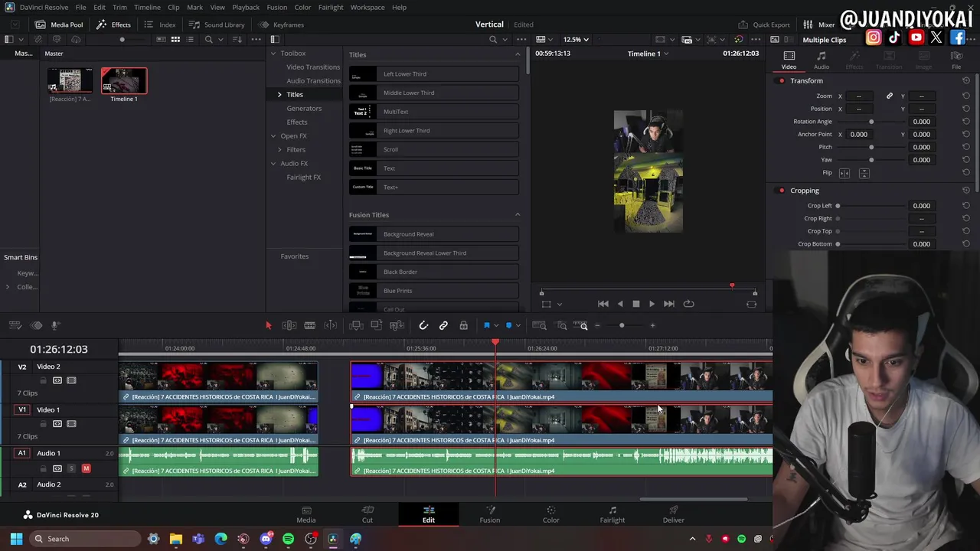Click Flip Vertical button
The width and height of the screenshot is (980, 551).
864,173
